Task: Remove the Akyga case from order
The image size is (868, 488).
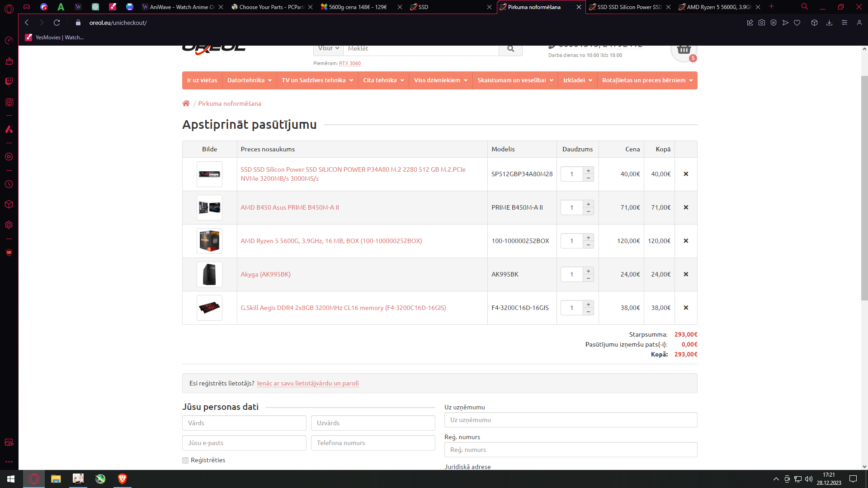Action: click(686, 274)
